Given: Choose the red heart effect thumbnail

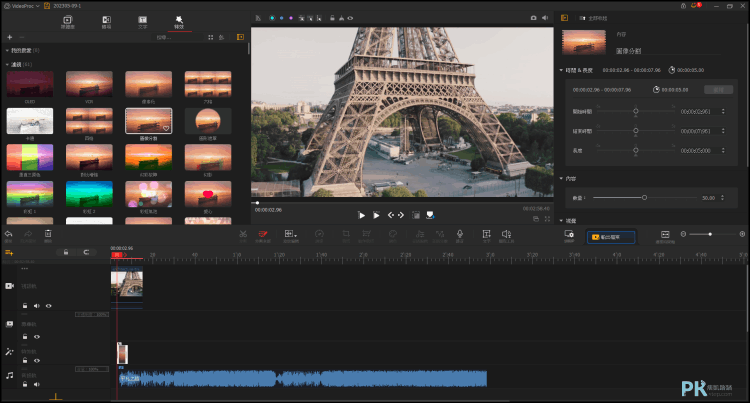Looking at the screenshot, I should (208, 194).
